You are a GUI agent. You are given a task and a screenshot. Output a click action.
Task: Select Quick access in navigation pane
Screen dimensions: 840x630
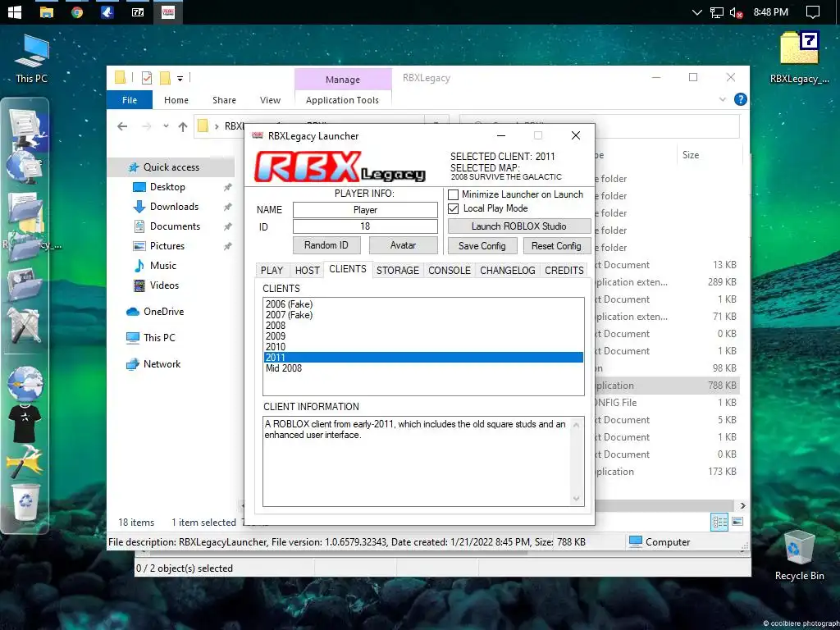[171, 167]
